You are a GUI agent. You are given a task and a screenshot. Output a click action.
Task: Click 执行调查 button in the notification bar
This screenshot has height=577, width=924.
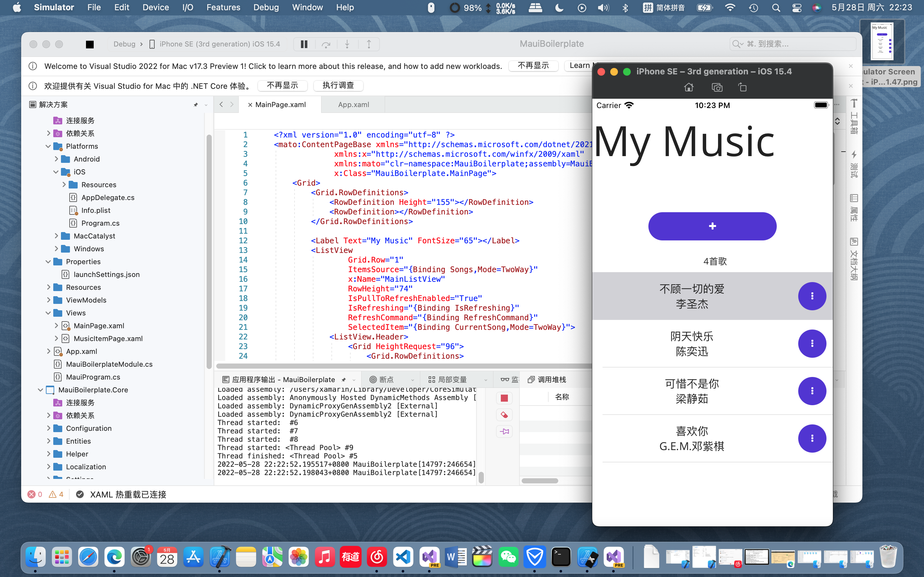click(x=338, y=86)
